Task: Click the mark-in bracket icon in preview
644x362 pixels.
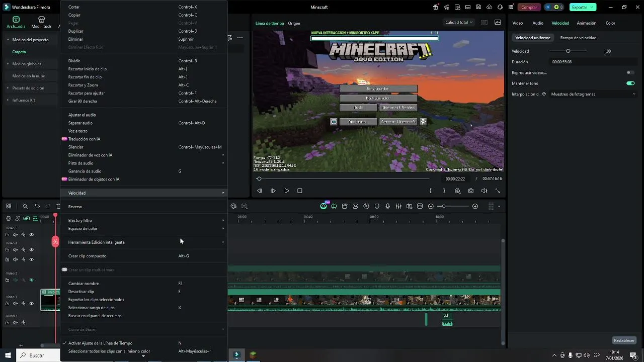Action: (x=431, y=191)
